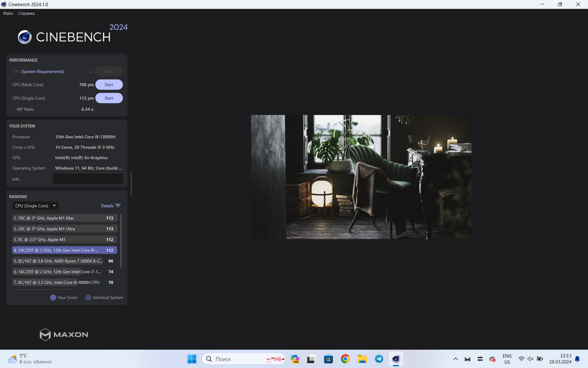Open the CPU (Single Core) ranking dropdown
The width and height of the screenshot is (588, 368).
point(36,206)
